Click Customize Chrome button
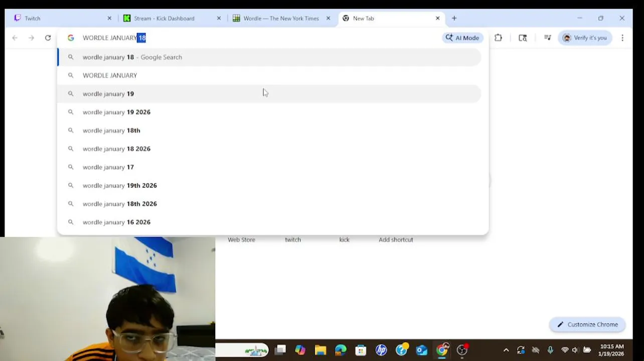The height and width of the screenshot is (361, 644). point(587,324)
